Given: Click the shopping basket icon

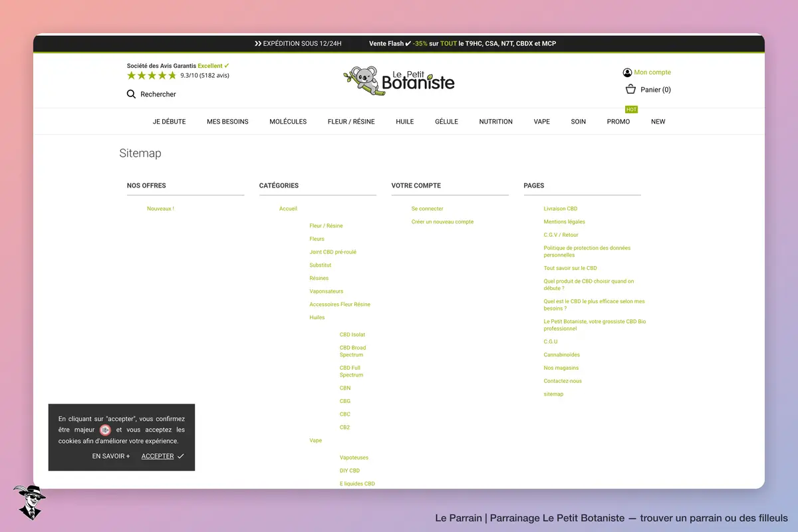Looking at the screenshot, I should pos(630,89).
